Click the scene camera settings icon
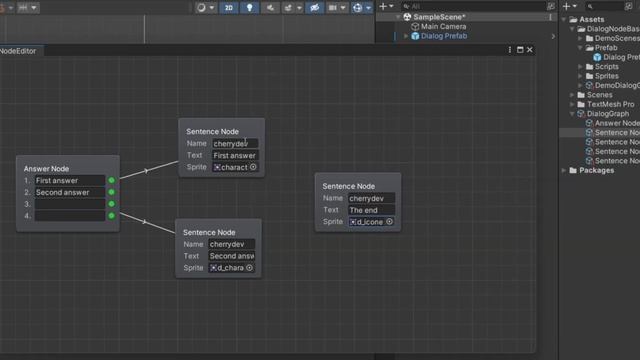The image size is (640, 360). pos(333,7)
